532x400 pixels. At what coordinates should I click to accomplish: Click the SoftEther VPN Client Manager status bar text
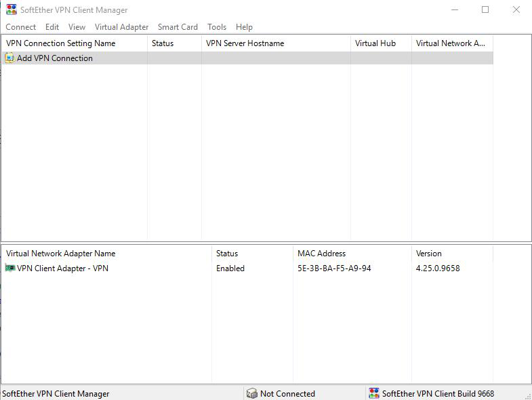click(x=56, y=393)
